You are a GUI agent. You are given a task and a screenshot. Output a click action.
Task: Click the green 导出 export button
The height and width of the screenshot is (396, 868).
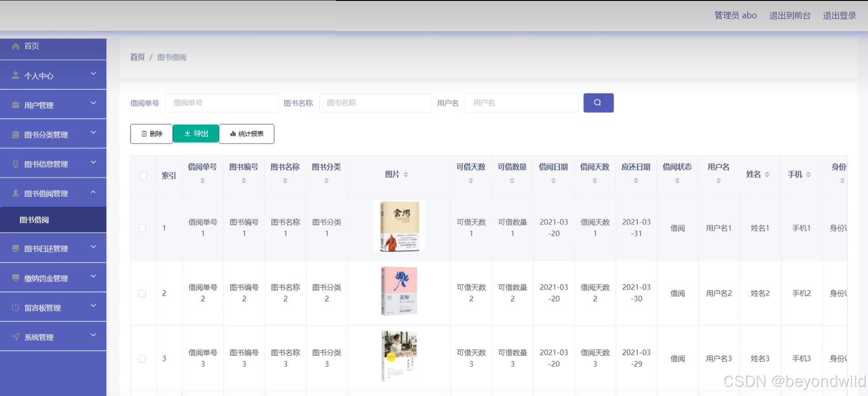[196, 134]
